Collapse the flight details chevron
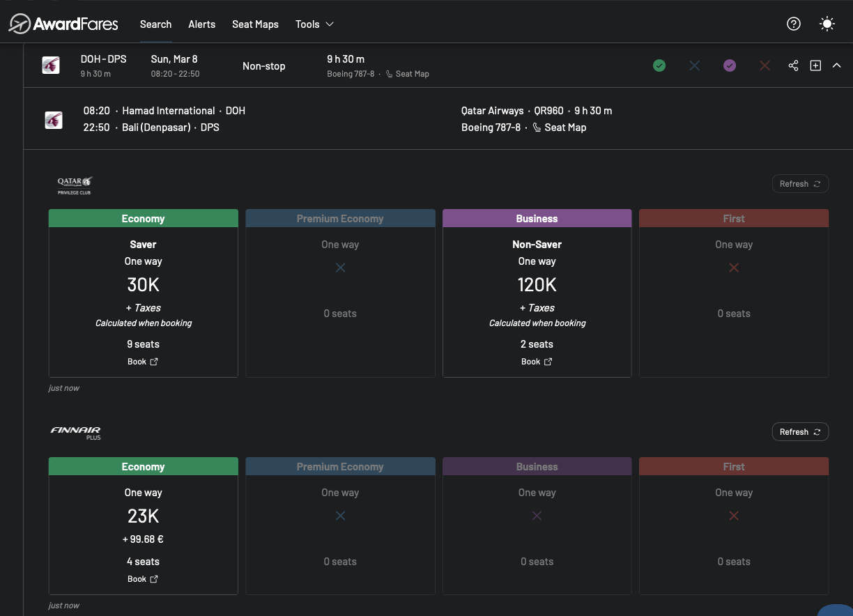This screenshot has width=853, height=616. (837, 66)
